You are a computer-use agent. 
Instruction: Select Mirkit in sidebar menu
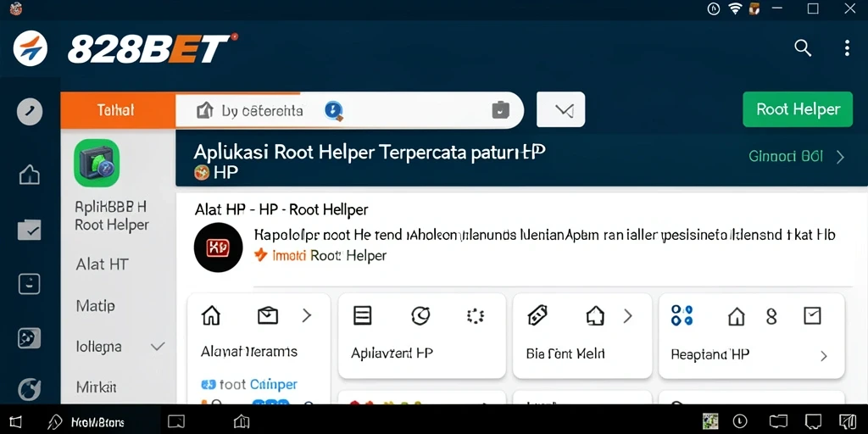click(x=97, y=387)
